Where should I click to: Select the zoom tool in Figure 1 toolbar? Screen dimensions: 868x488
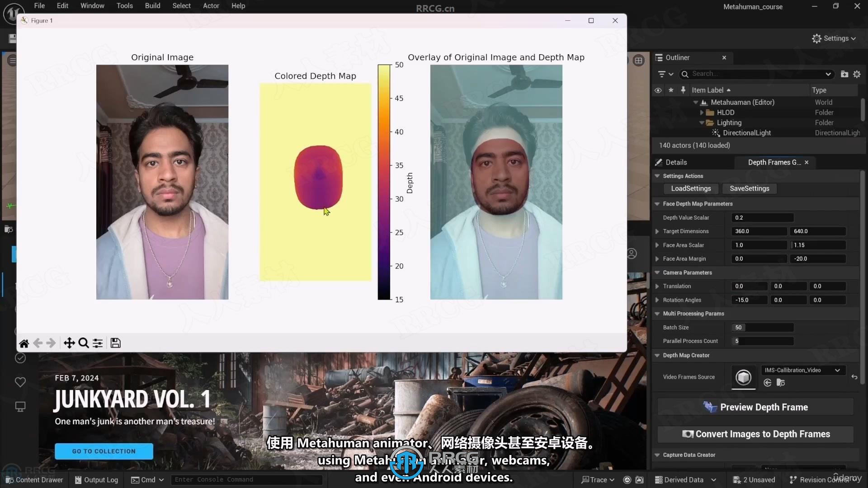84,343
